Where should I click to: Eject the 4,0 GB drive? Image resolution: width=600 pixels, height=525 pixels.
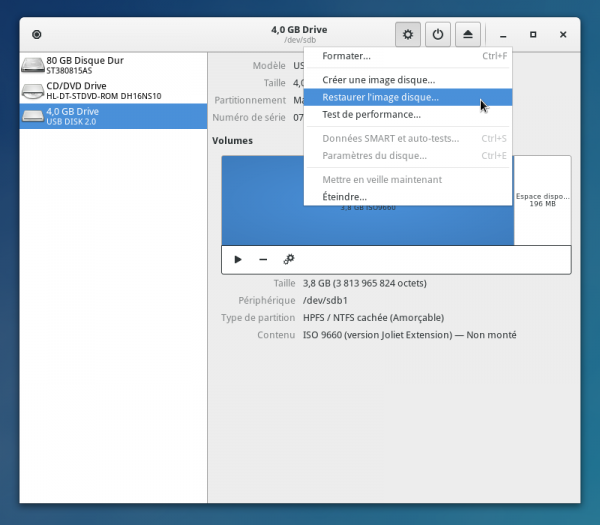click(468, 34)
